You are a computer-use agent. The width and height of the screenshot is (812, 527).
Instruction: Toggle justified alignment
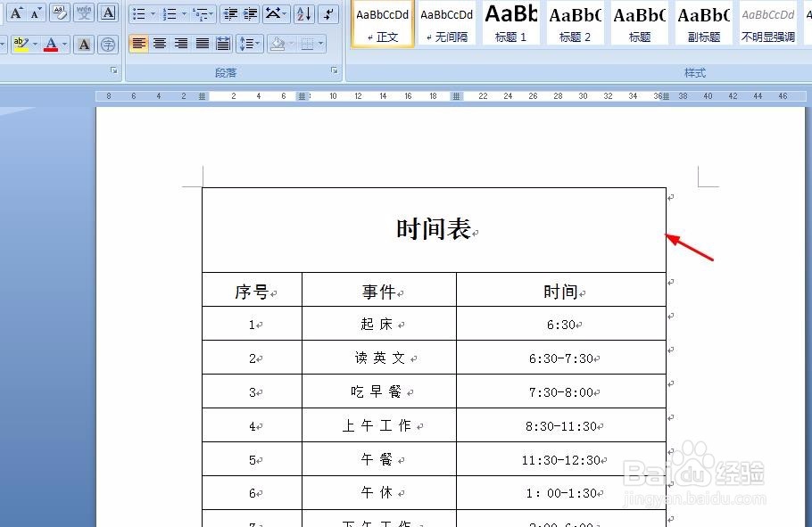[x=203, y=44]
